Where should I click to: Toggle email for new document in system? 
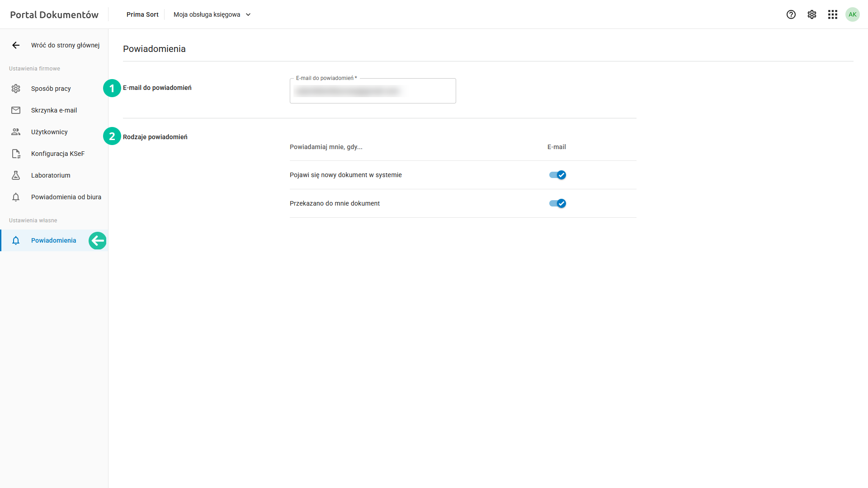[x=557, y=175]
